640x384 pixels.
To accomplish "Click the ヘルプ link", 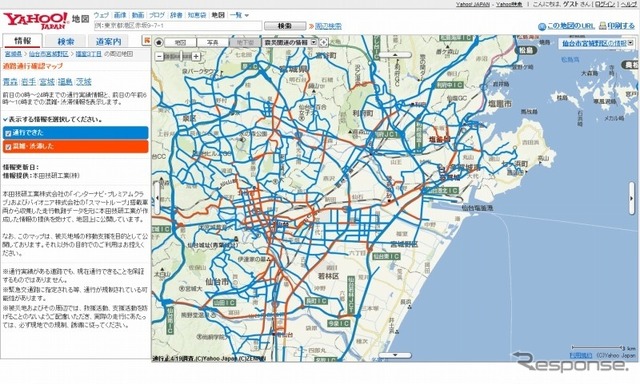I will [629, 4].
